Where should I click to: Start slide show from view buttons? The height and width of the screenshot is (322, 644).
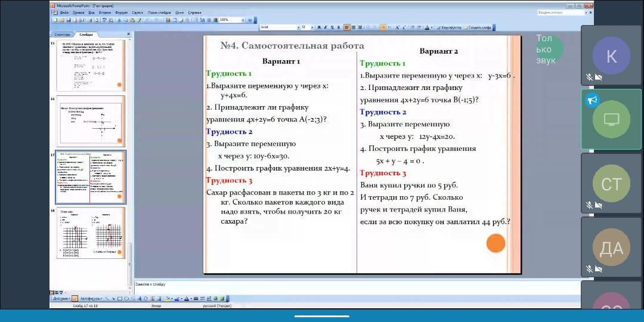61,292
